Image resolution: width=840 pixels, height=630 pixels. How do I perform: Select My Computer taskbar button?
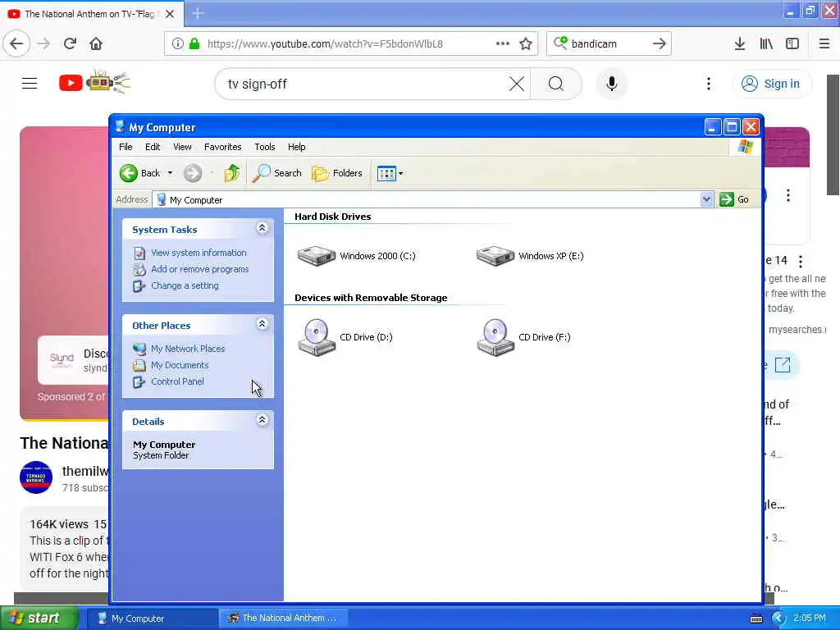tap(152, 619)
